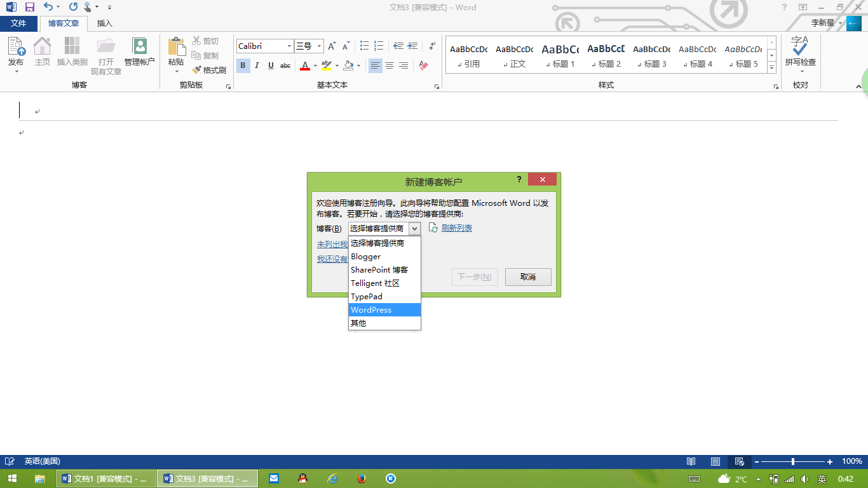
Task: Expand the highlight color dropdown arrow
Action: point(336,65)
